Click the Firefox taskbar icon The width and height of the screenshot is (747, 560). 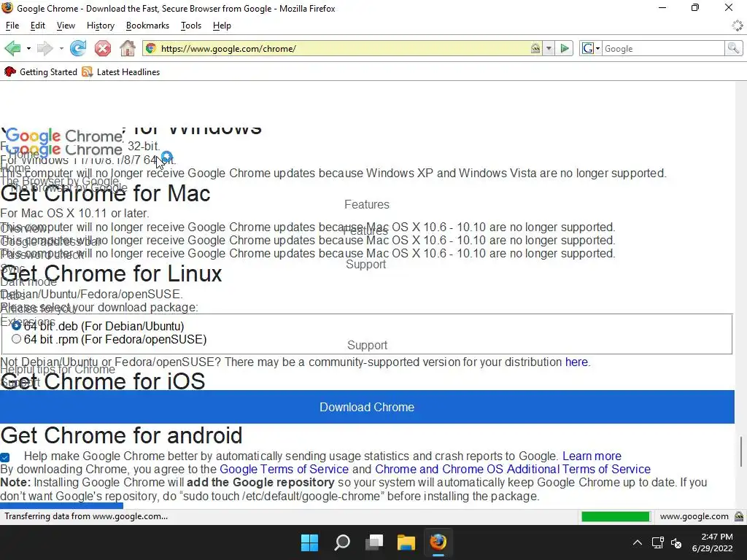pyautogui.click(x=438, y=542)
